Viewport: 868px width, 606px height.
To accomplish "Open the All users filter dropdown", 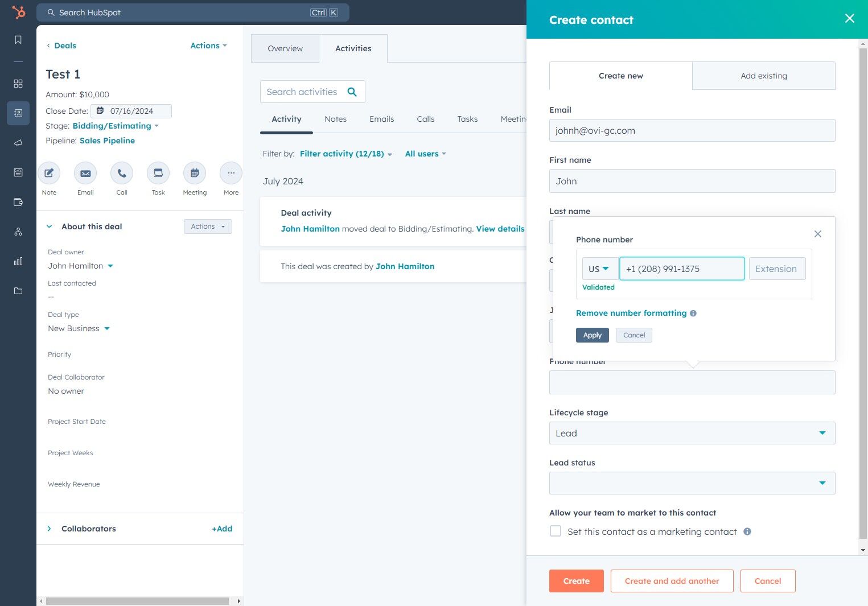I will (x=426, y=154).
